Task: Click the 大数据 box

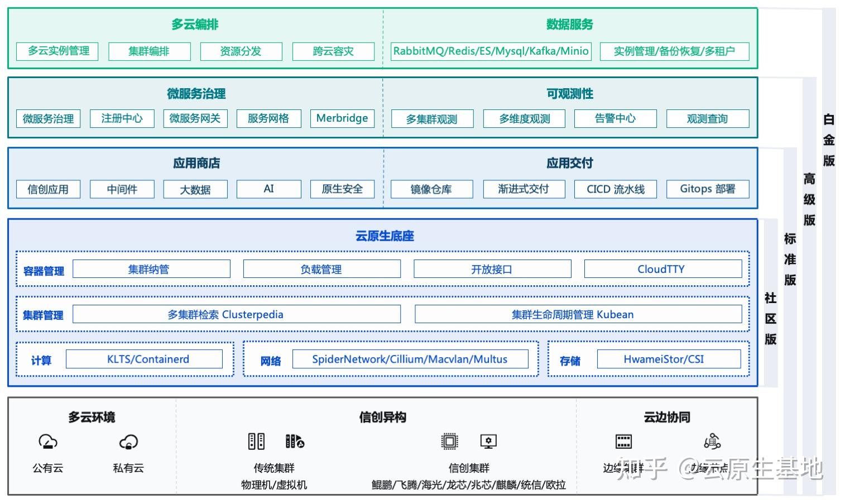Action: pos(195,189)
